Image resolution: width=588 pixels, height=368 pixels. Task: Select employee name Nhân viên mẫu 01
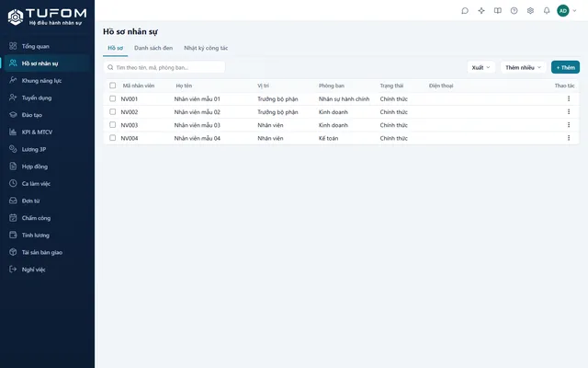coord(197,99)
